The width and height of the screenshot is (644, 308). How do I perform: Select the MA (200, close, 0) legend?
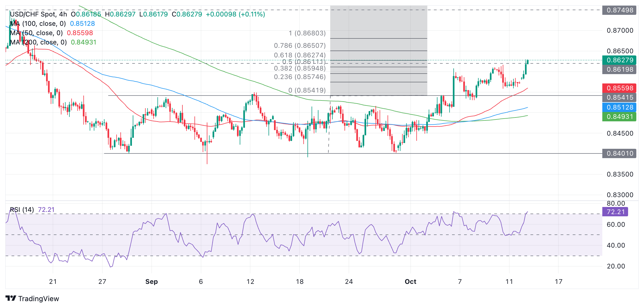(x=38, y=42)
